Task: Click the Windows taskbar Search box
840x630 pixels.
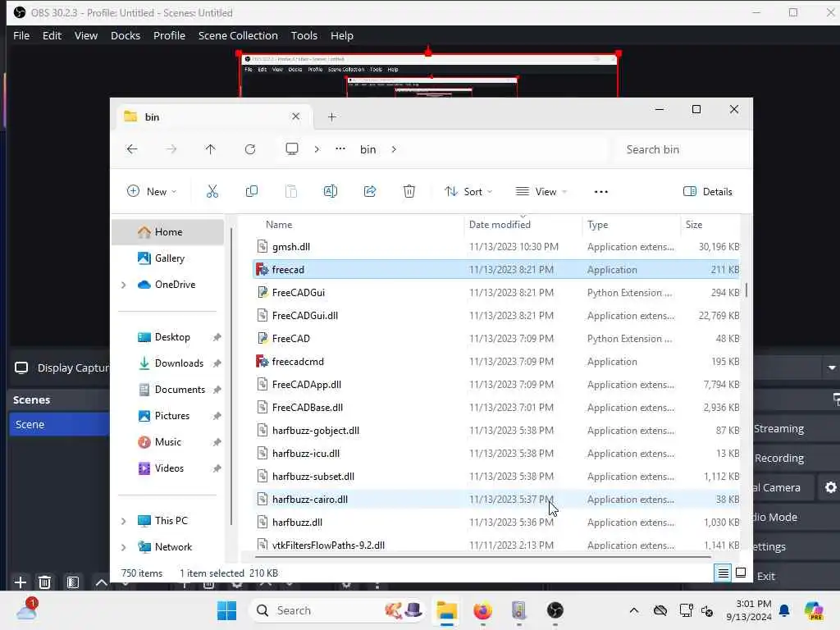Action: tap(337, 610)
